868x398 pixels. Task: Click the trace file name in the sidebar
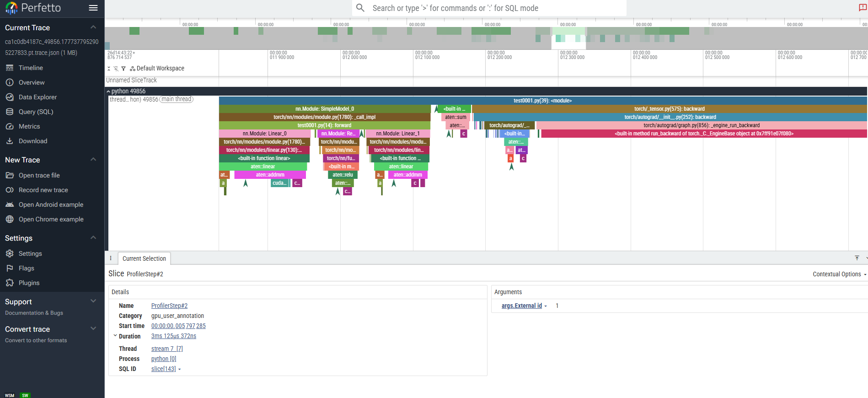tap(52, 47)
